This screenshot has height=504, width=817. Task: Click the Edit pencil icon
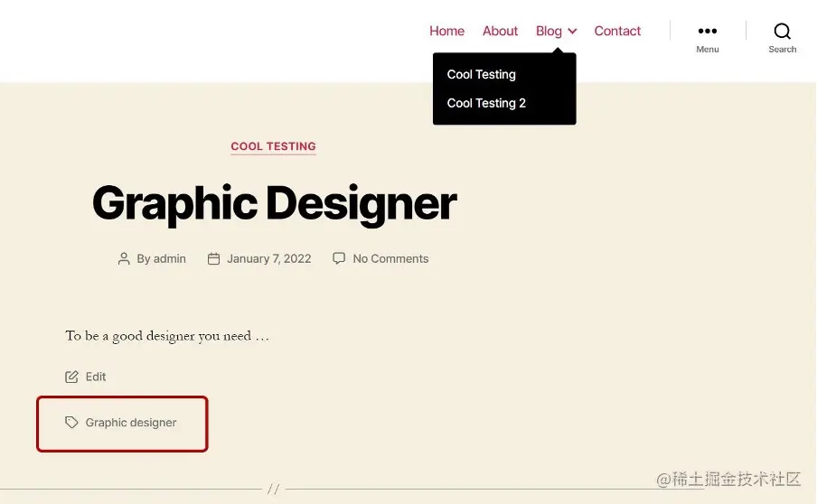tap(71, 377)
